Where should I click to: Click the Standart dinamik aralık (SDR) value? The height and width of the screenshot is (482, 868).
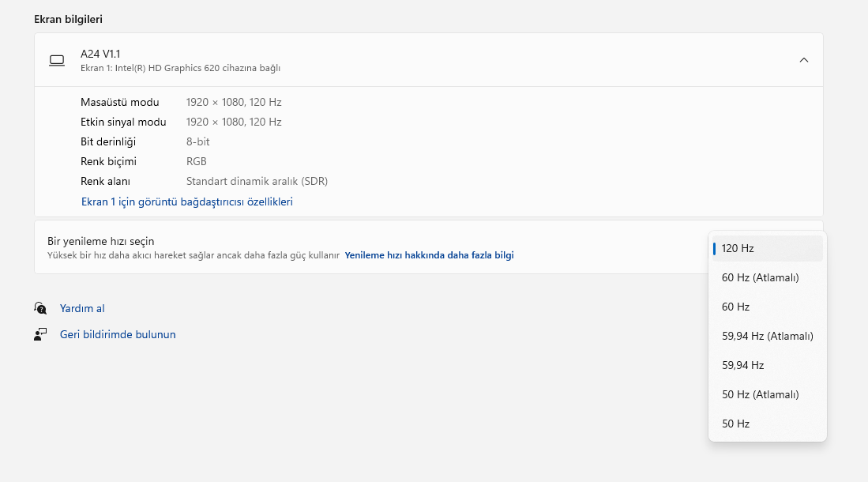click(257, 181)
